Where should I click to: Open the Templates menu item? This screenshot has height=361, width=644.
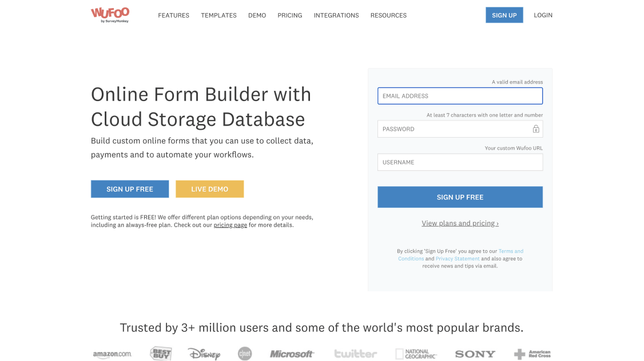click(218, 15)
